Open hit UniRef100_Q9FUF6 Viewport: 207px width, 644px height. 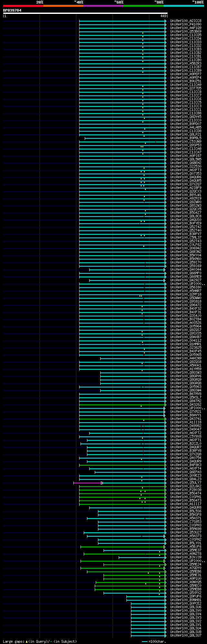186,596
